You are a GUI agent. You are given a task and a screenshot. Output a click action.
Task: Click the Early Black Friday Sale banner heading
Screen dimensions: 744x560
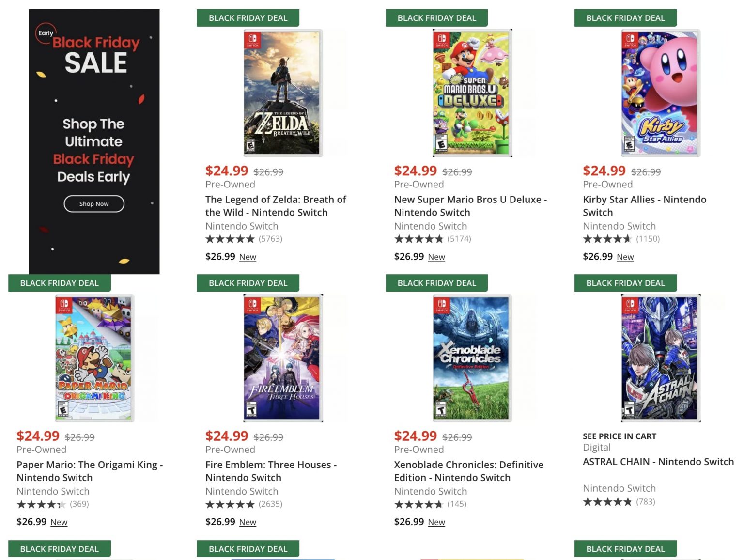[95, 53]
